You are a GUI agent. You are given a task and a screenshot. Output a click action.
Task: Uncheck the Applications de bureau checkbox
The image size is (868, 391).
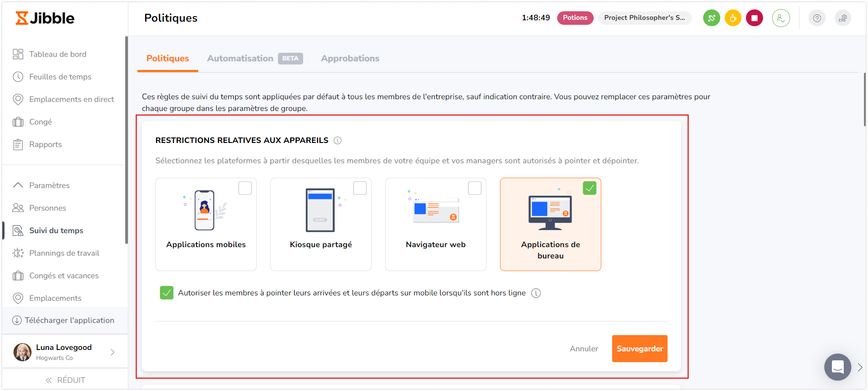pyautogui.click(x=589, y=188)
